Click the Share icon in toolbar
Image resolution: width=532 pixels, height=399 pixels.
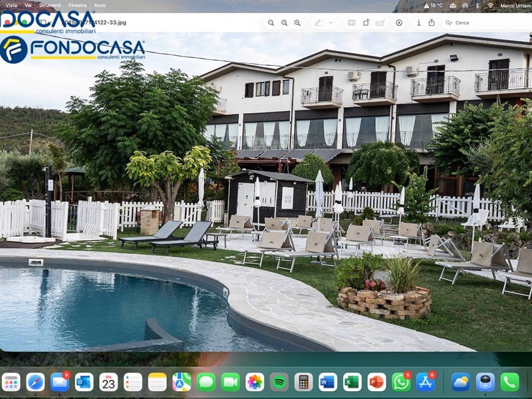coord(432,23)
